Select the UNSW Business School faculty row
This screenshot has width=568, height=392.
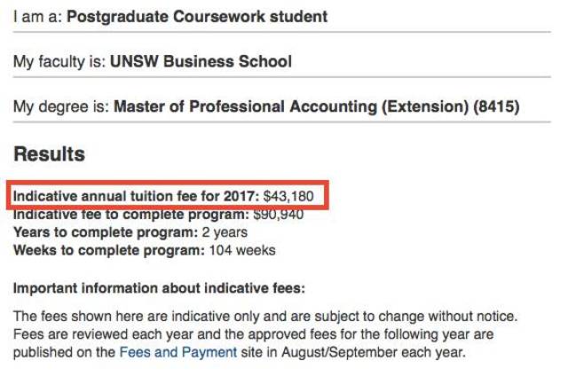point(201,62)
